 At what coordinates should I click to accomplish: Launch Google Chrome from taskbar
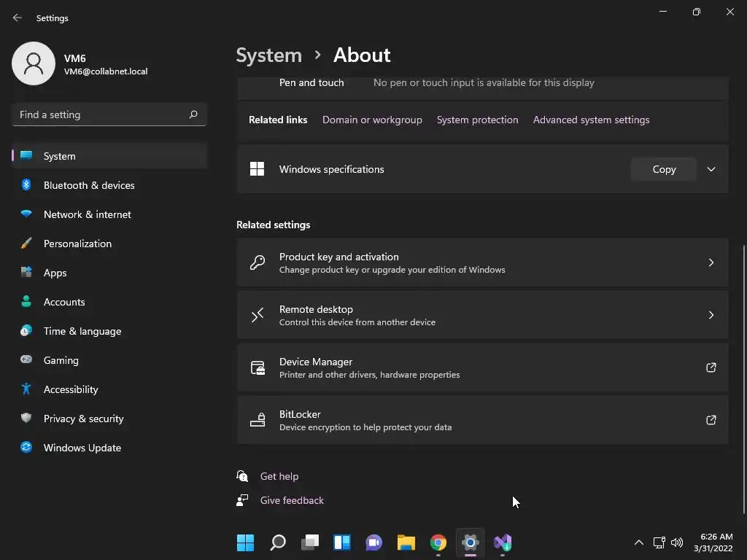(438, 542)
